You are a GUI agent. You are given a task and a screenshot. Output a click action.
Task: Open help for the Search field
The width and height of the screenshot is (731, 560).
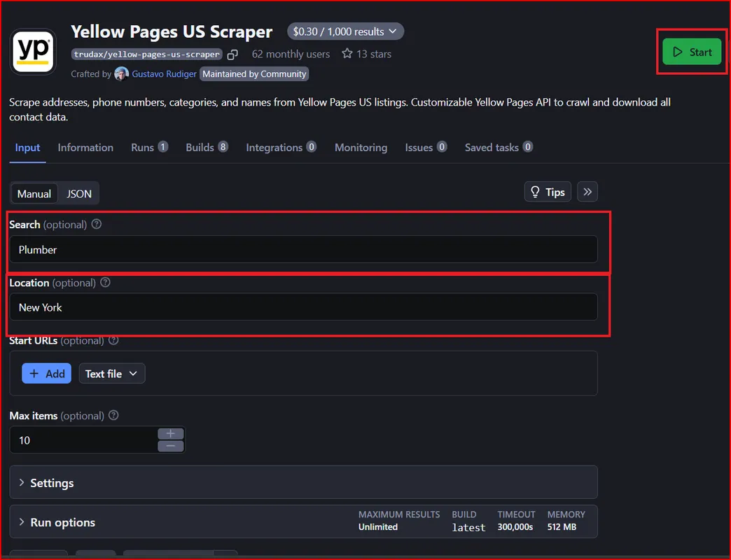coord(97,224)
